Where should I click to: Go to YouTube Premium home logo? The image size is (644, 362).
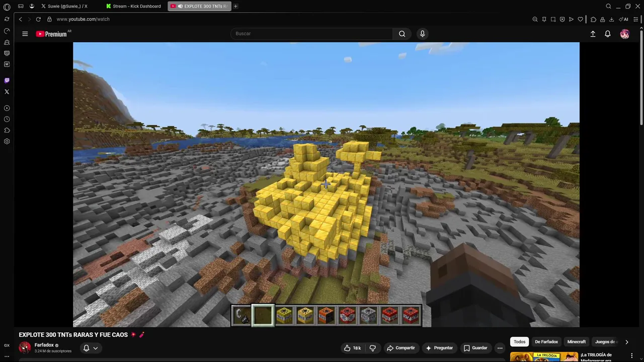pos(51,34)
